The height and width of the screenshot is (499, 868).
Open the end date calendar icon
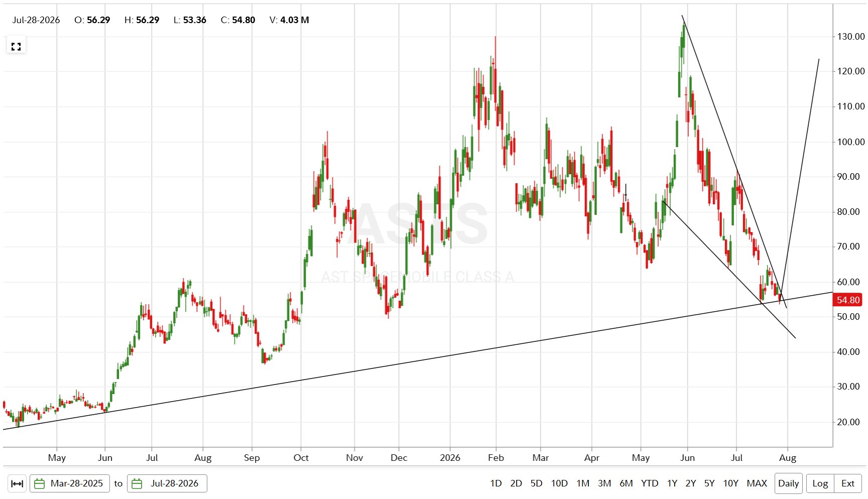(x=137, y=483)
